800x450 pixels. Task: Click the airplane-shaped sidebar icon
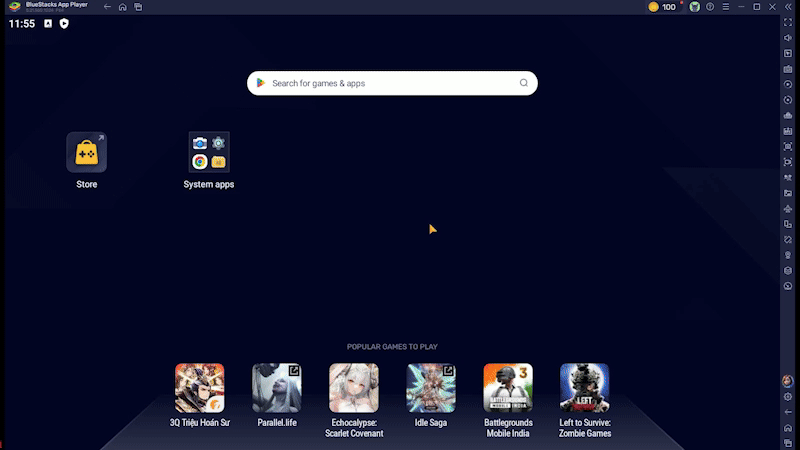tap(788, 209)
